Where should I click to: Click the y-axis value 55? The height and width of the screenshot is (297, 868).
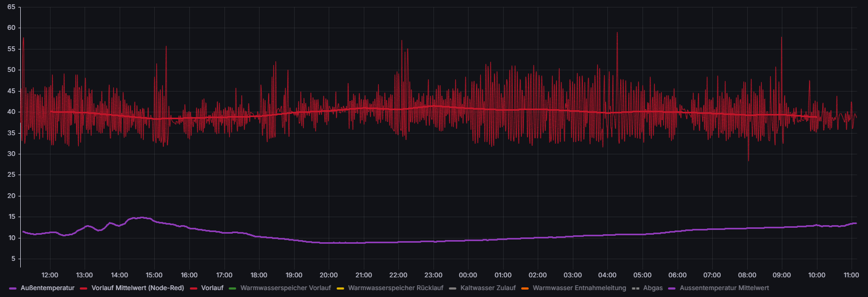coord(12,49)
